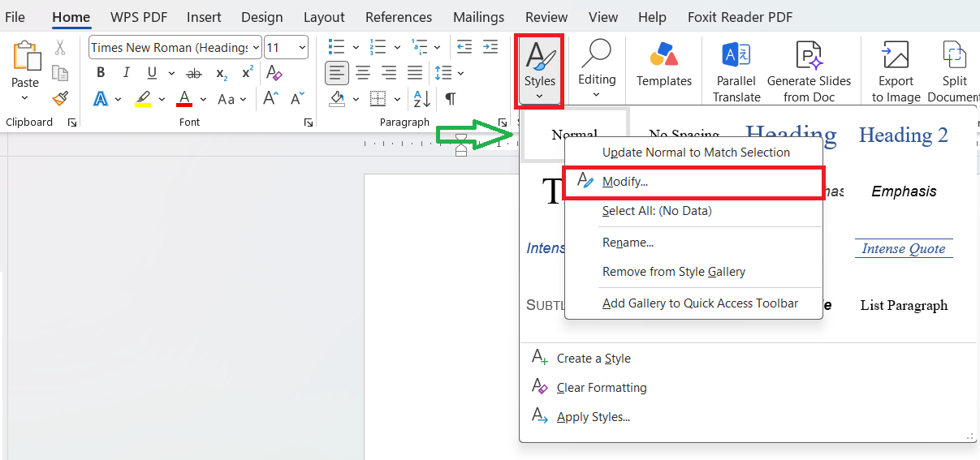This screenshot has width=980, height=460.
Task: Click Parallel Translate
Action: 737,71
